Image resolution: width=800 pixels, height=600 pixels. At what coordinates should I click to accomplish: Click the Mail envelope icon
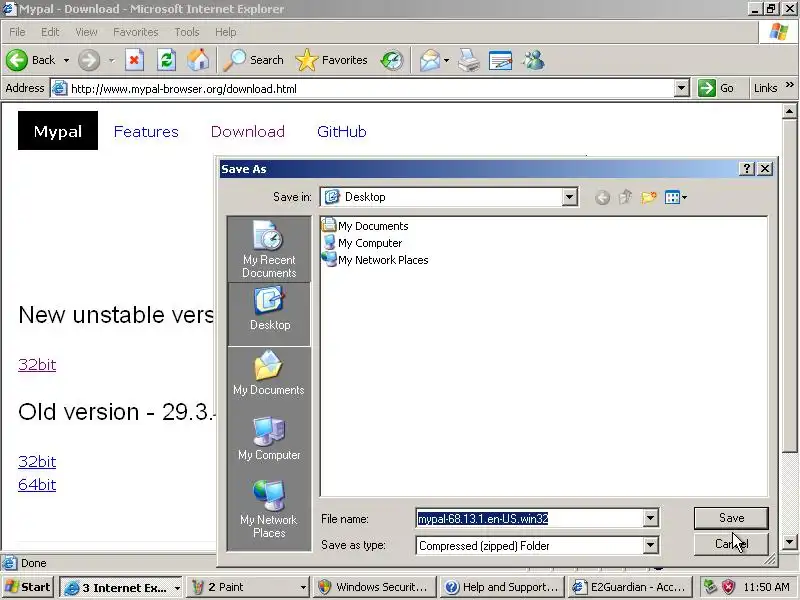430,60
